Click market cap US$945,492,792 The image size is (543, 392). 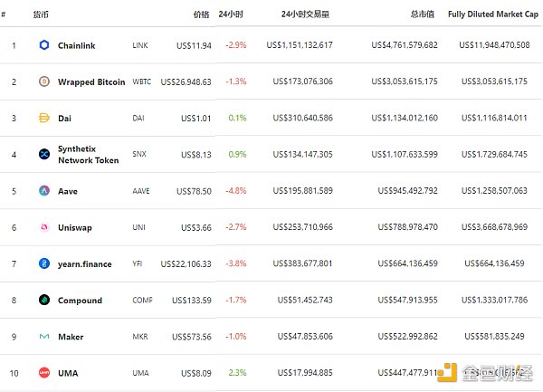click(407, 190)
